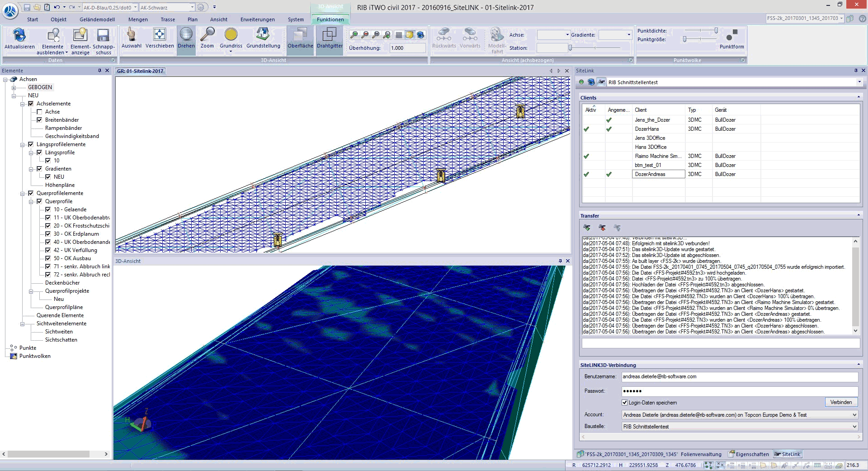Click the third greyed transfer icon
This screenshot has height=471, width=868.
617,228
